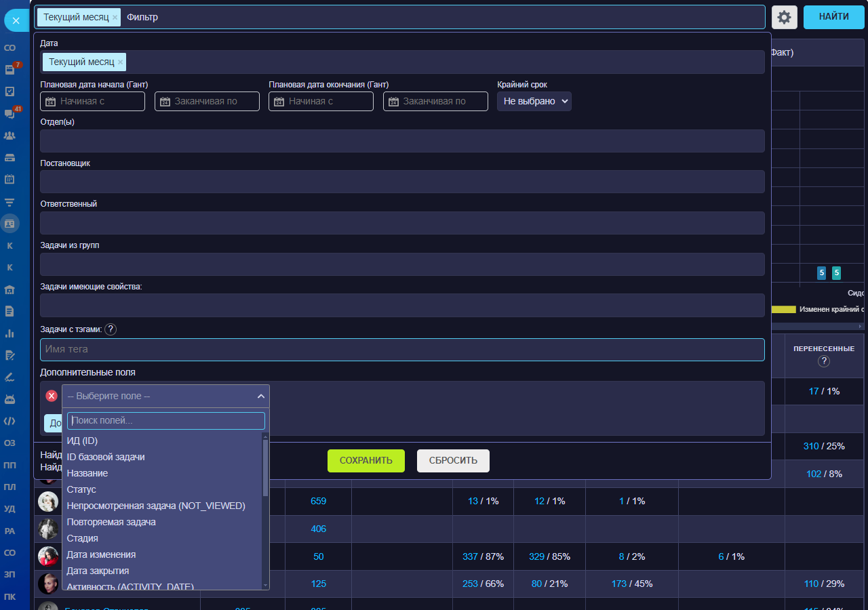Open the sidebar people group icon
This screenshot has height=610, width=868.
10,136
